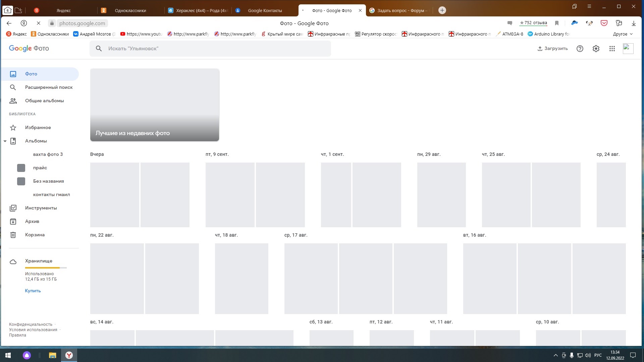Screen dimensions: 644x362
Task: Open Конфиденциальность footer link
Action: click(x=31, y=324)
